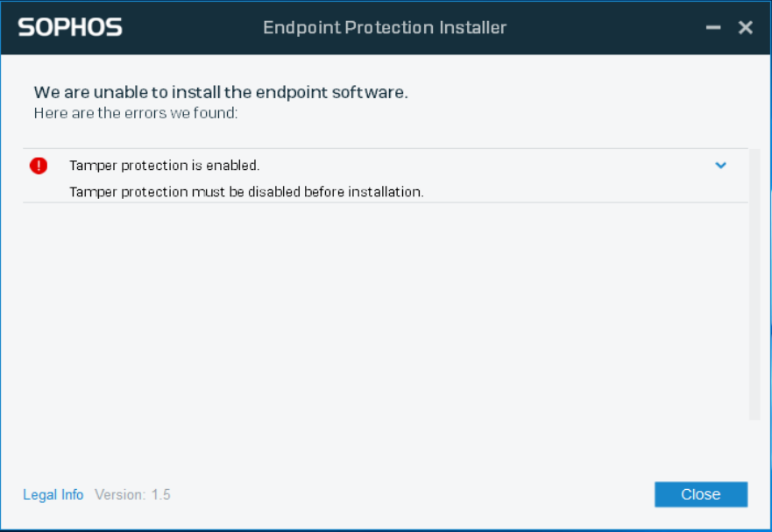Click the 'We are unable to install' heading
Image resolution: width=772 pixels, height=532 pixels.
click(x=219, y=92)
